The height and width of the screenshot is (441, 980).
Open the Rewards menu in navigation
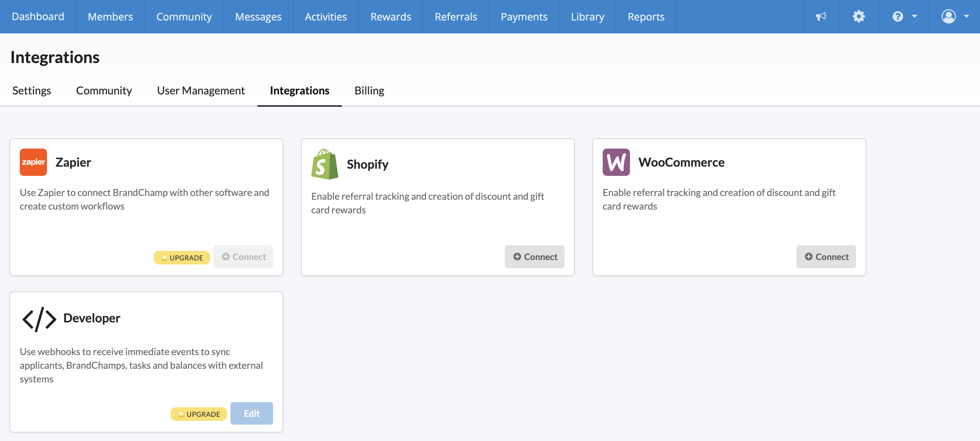point(390,17)
